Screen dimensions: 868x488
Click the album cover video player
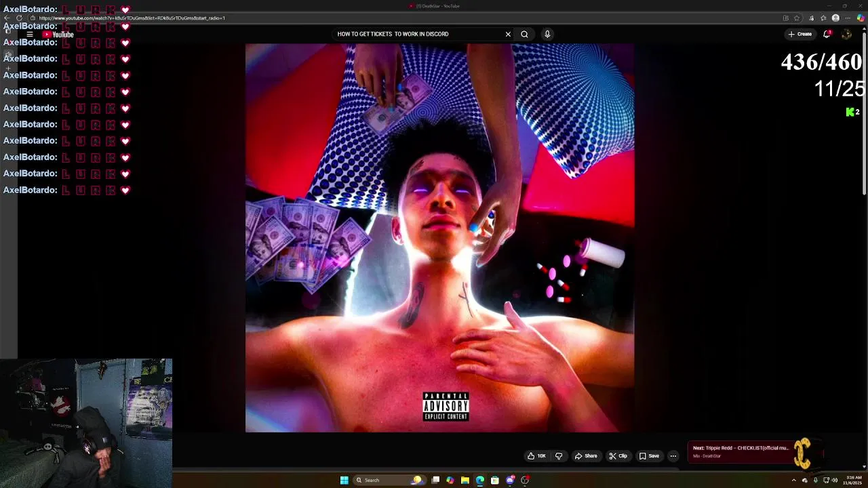(x=439, y=238)
